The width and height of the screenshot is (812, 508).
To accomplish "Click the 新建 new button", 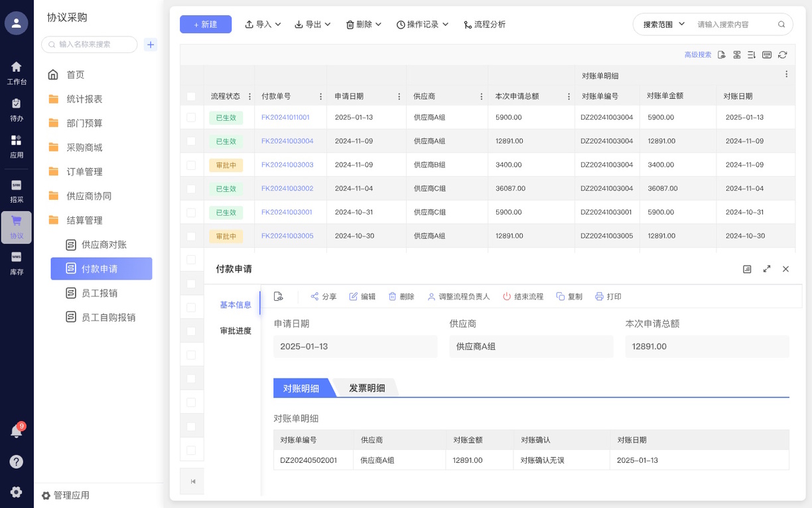I will pos(206,25).
